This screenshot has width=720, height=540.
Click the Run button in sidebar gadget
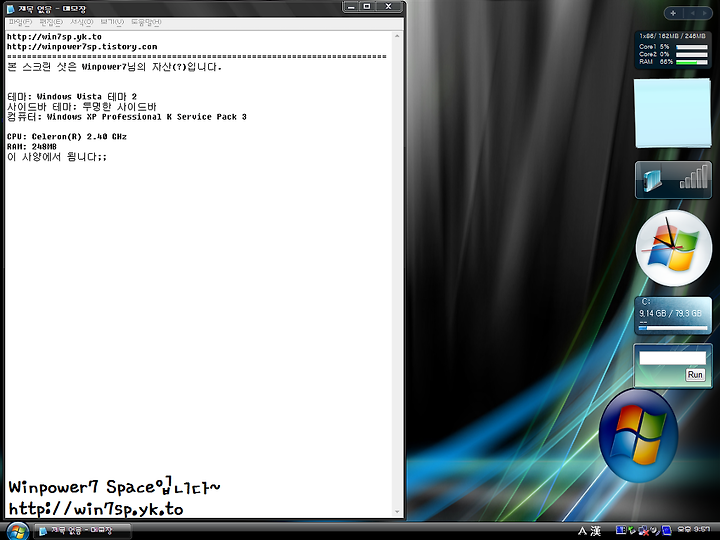(695, 375)
